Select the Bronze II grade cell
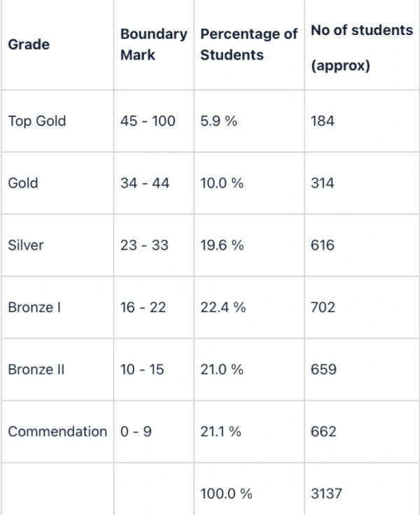This screenshot has height=515, width=420. (36, 369)
